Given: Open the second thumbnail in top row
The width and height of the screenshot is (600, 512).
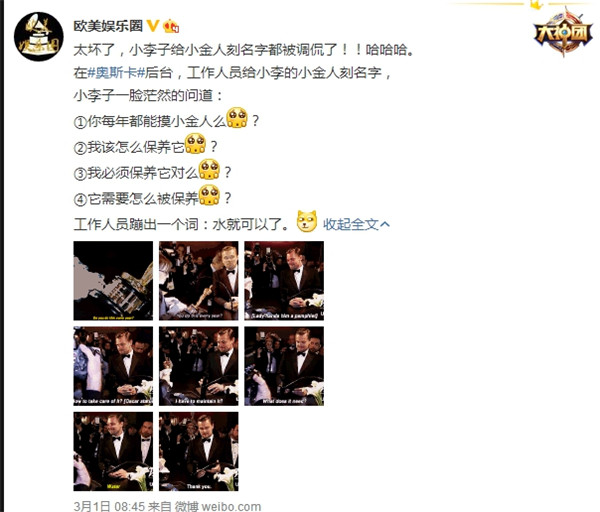Looking at the screenshot, I should 199,281.
